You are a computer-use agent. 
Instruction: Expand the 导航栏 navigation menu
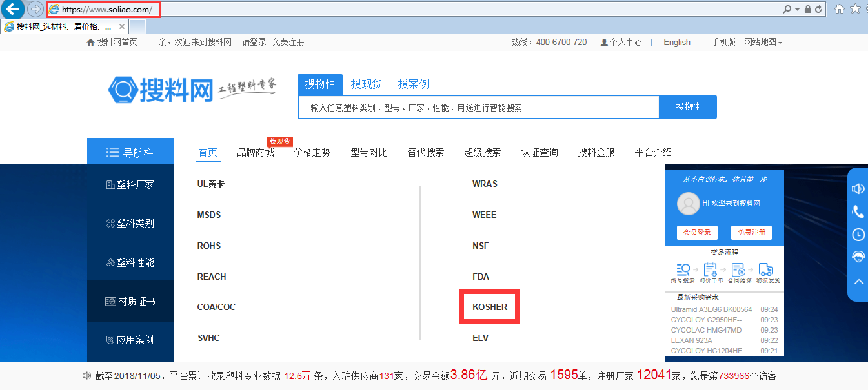[x=130, y=153]
